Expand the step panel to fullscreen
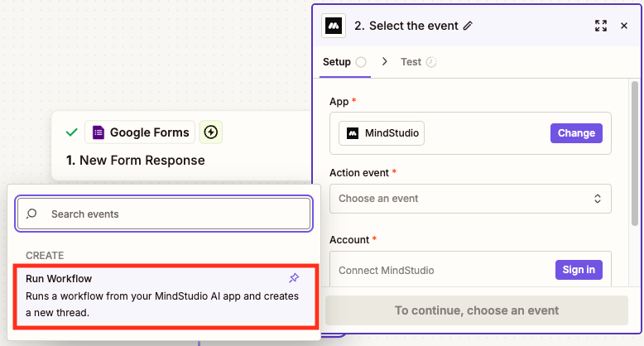 tap(601, 26)
